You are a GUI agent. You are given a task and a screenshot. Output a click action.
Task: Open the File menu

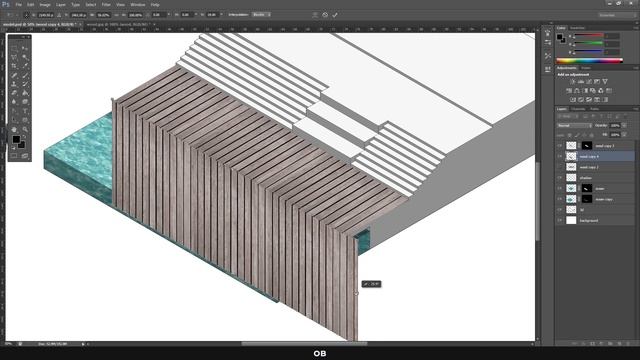(x=18, y=4)
